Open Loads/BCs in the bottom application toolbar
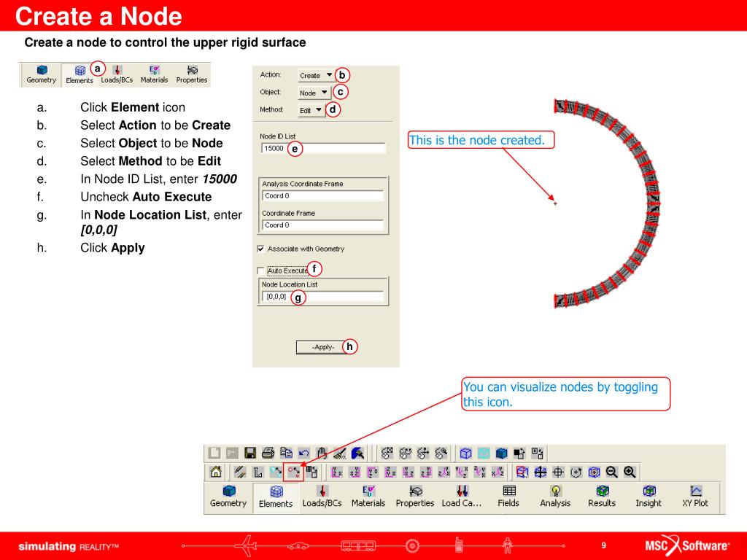Image resolution: width=747 pixels, height=560 pixels. tap(322, 497)
